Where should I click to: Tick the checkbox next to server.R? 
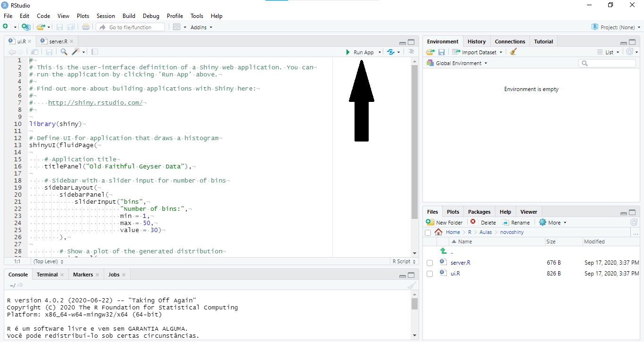[429, 263]
